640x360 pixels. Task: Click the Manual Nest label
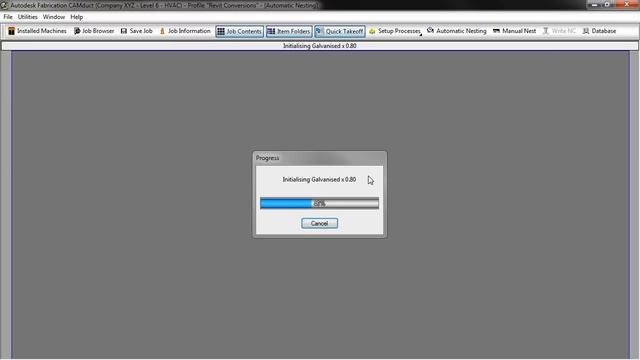tap(519, 31)
